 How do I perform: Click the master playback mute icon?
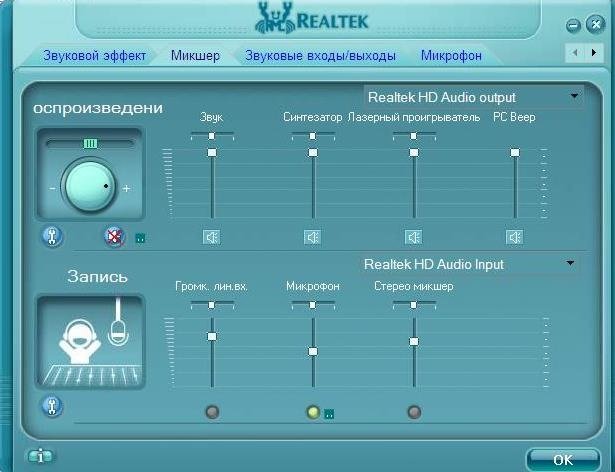[115, 237]
